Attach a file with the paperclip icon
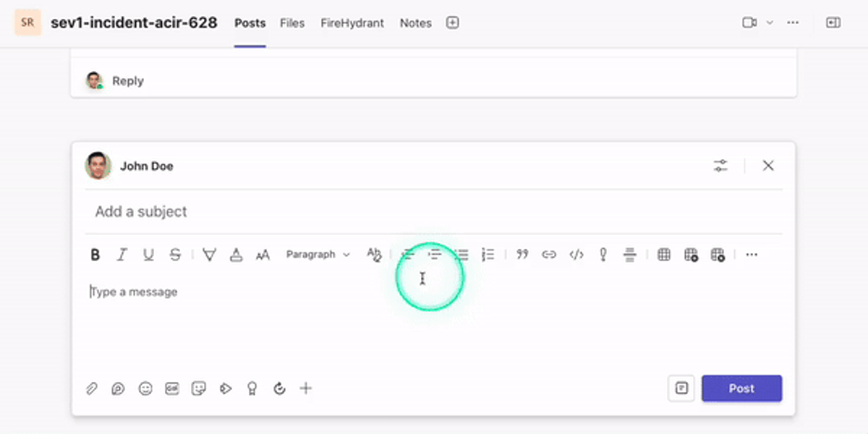This screenshot has height=434, width=868. tap(92, 388)
